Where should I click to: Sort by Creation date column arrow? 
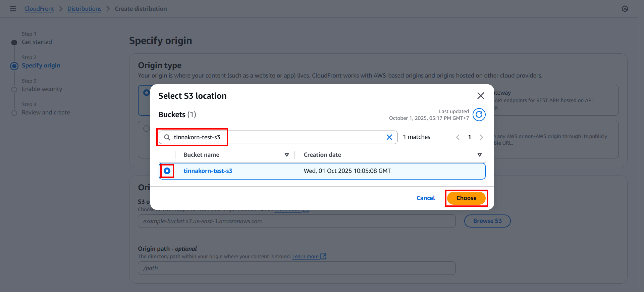[x=479, y=155]
